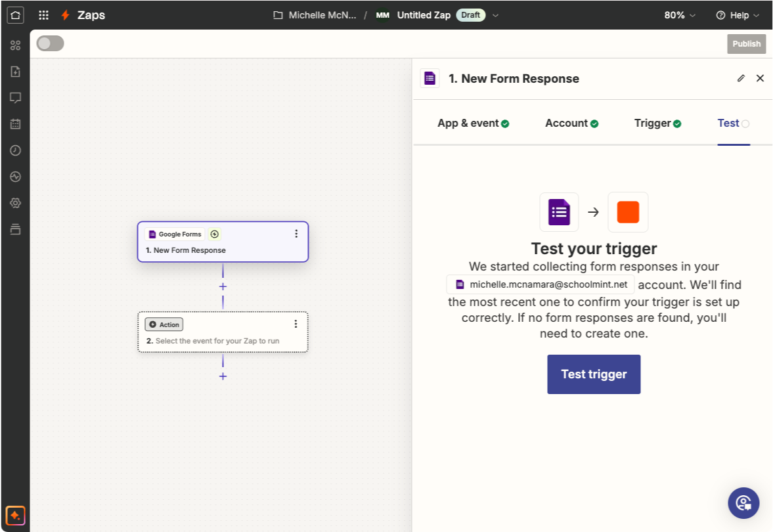Click the Google Forms icon in panel header
Image resolution: width=773 pixels, height=532 pixels.
430,78
